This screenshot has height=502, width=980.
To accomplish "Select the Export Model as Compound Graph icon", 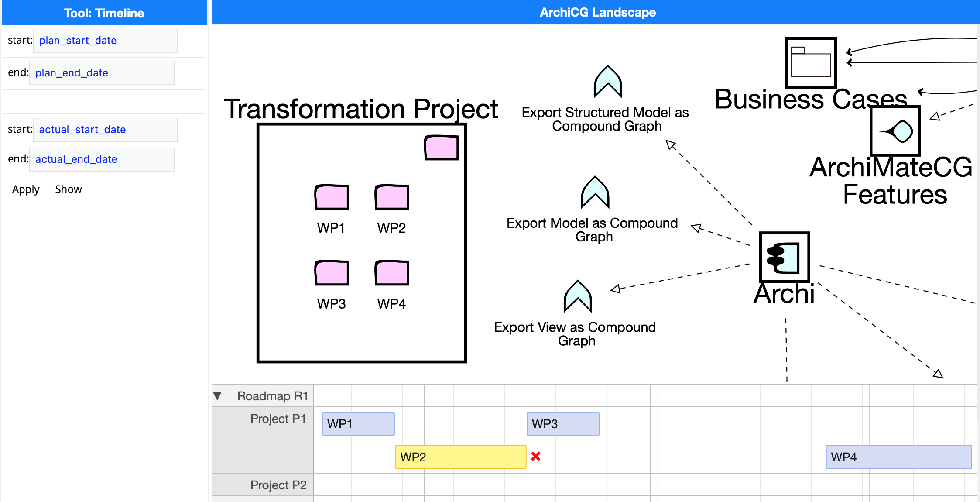I will coord(595,193).
